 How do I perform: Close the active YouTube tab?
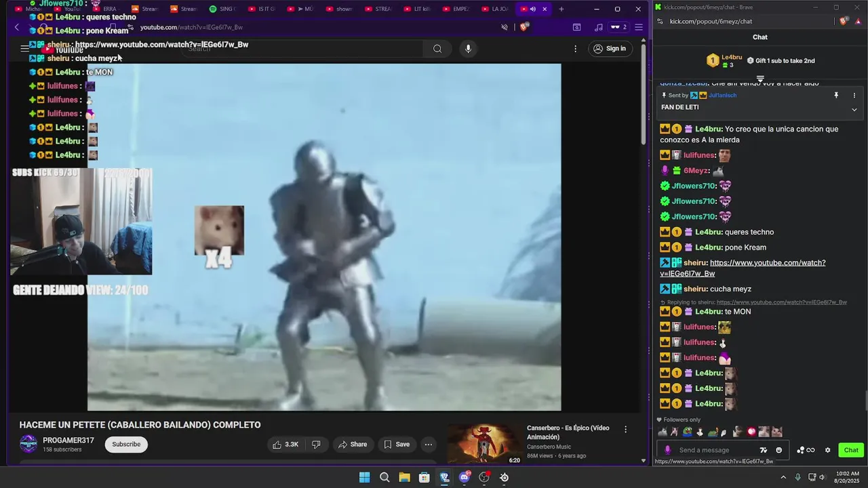pos(545,9)
